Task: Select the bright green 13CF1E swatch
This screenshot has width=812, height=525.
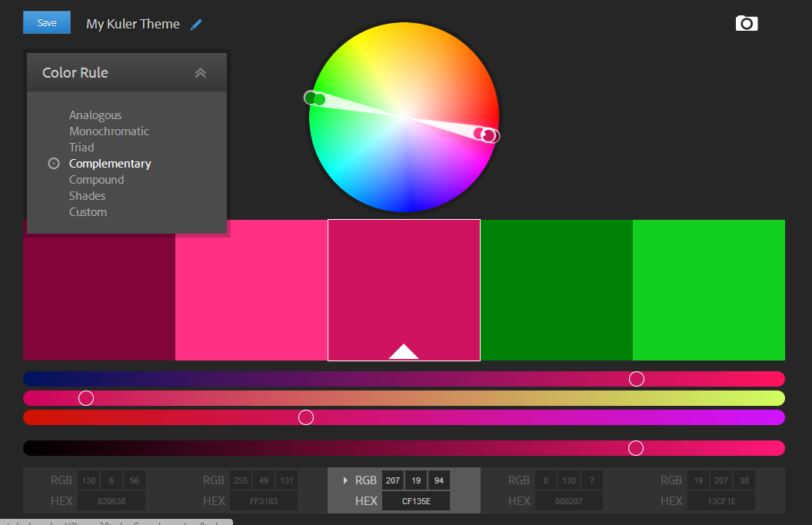Action: click(x=708, y=290)
